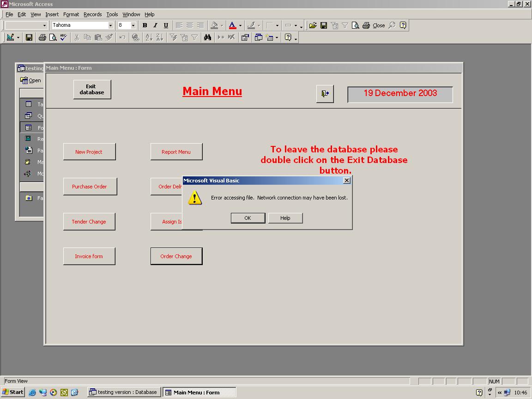Screen dimensions: 532x399
Task: Click the Tender Change button
Action: click(89, 222)
